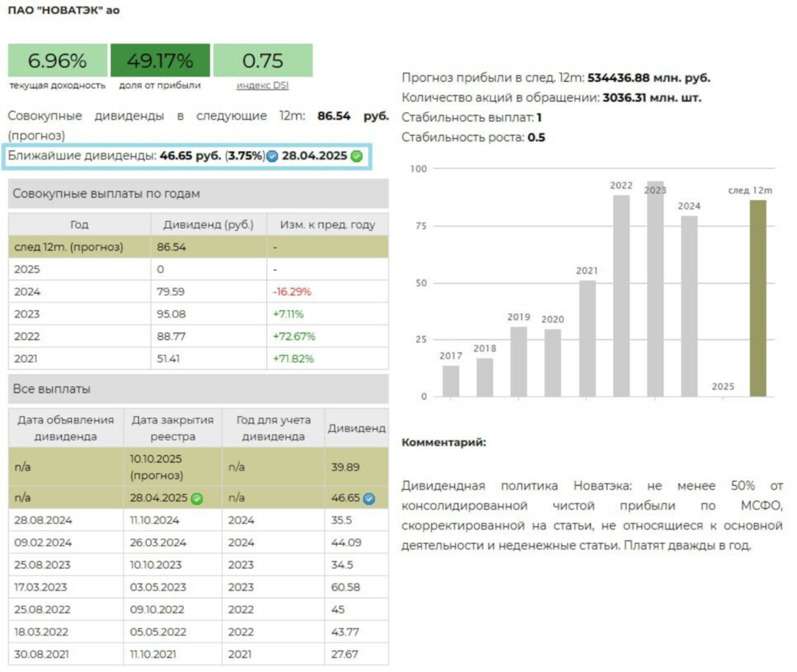
Task: Click the 10.10.2025 (прогноз) registry date cell
Action: click(172, 467)
